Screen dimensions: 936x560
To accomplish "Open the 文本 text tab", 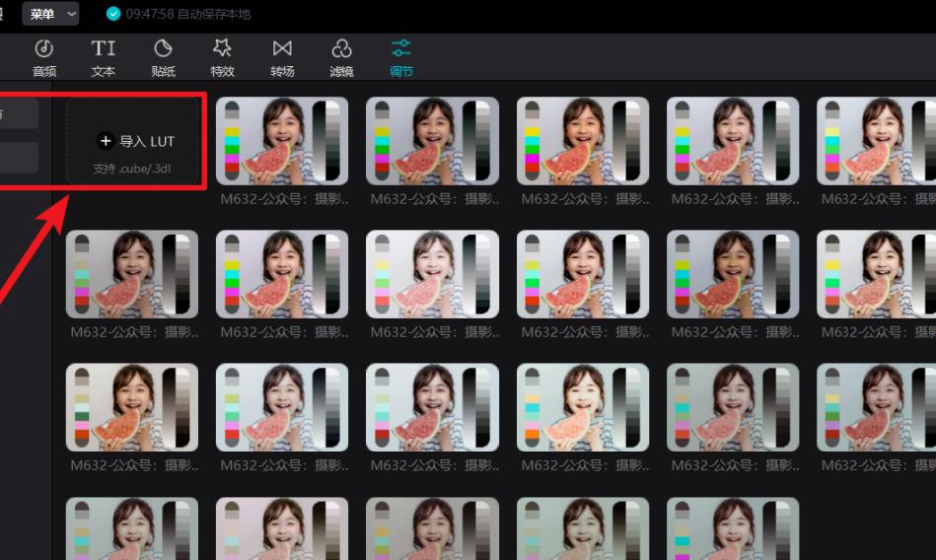I will click(104, 58).
